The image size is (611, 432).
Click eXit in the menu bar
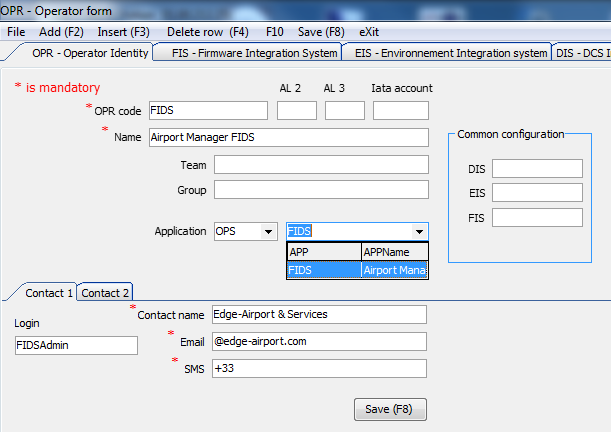369,31
